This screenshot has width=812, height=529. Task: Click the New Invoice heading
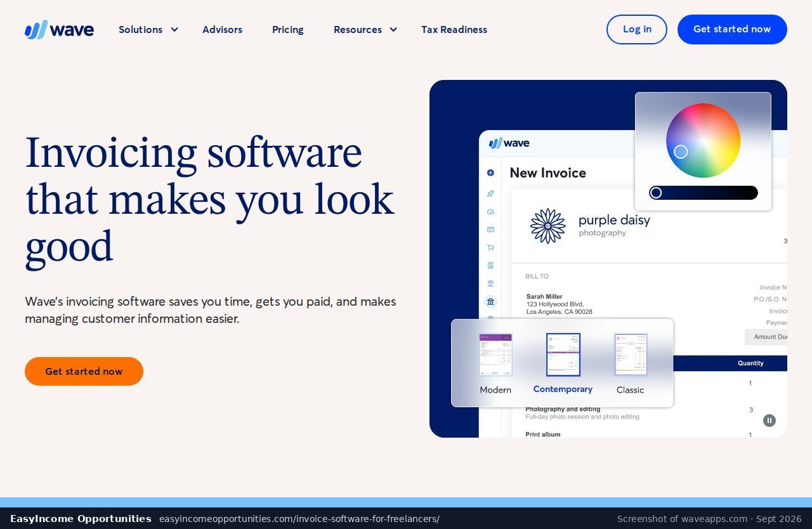[548, 173]
